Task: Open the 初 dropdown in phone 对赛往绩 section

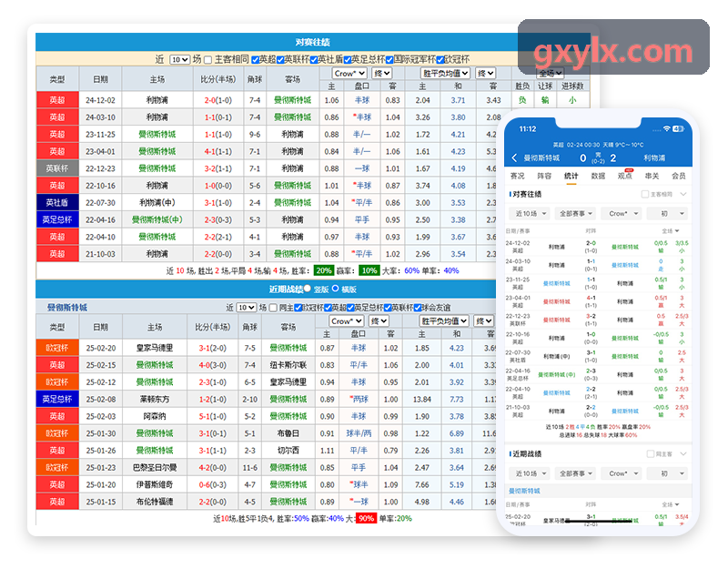Action: click(667, 213)
